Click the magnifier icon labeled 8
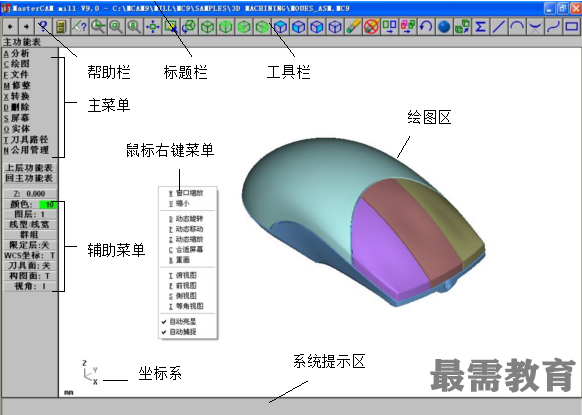582x415 pixels. tap(134, 27)
